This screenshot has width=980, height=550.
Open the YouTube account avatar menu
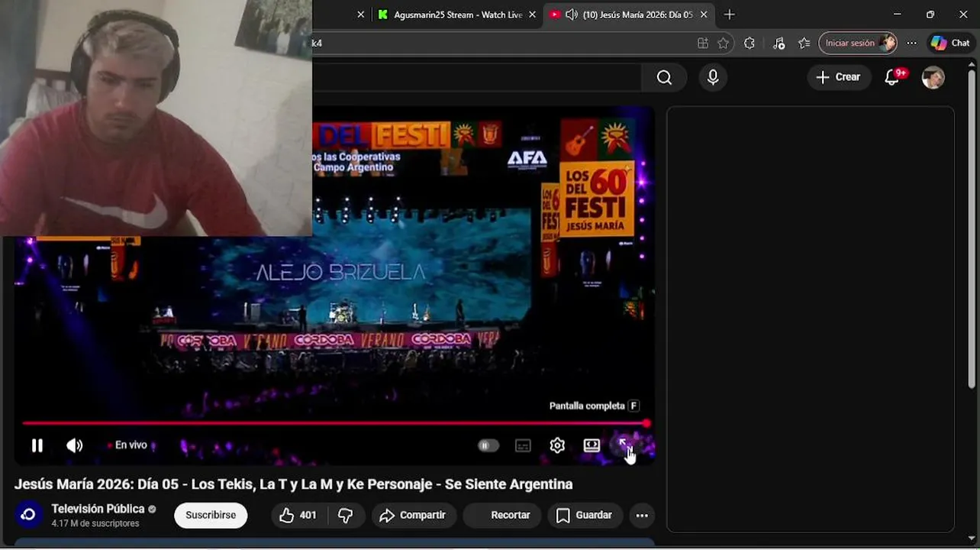click(x=933, y=77)
